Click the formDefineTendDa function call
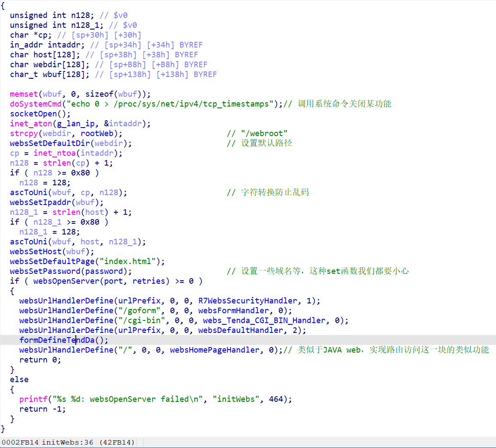The image size is (496, 448). (57, 340)
